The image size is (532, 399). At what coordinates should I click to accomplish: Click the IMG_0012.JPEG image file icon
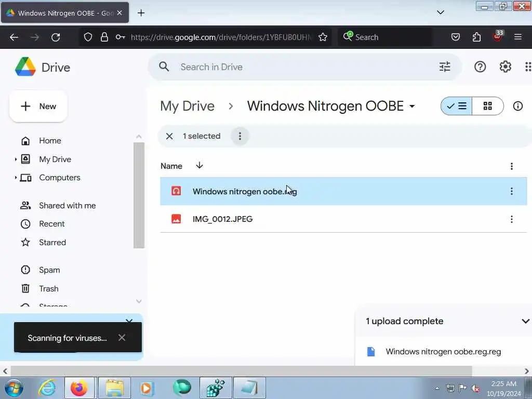[x=176, y=219]
